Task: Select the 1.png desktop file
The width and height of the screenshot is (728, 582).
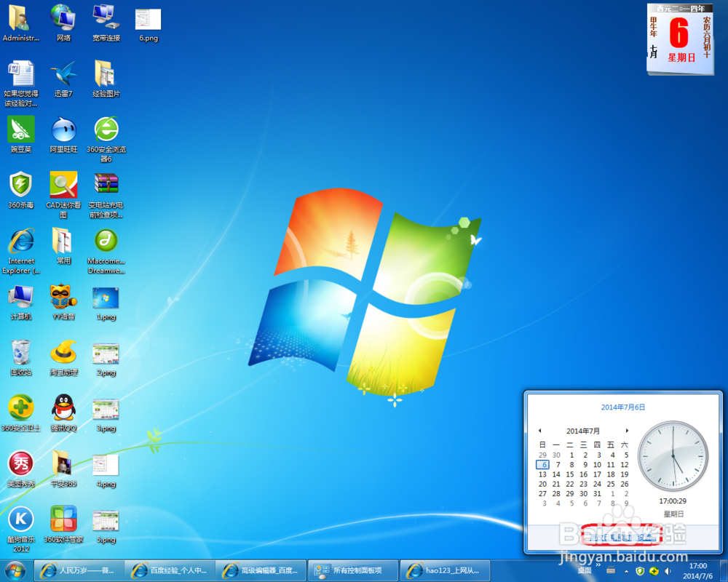Action: click(106, 304)
